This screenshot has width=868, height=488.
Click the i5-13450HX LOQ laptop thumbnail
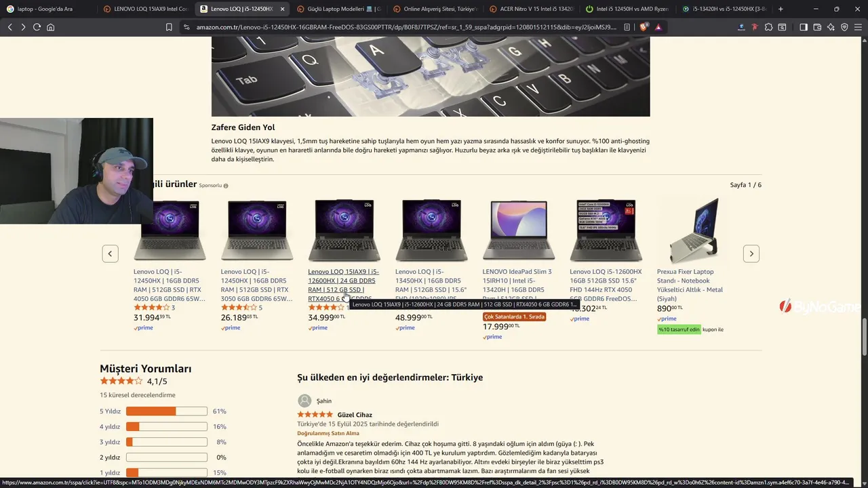(431, 230)
